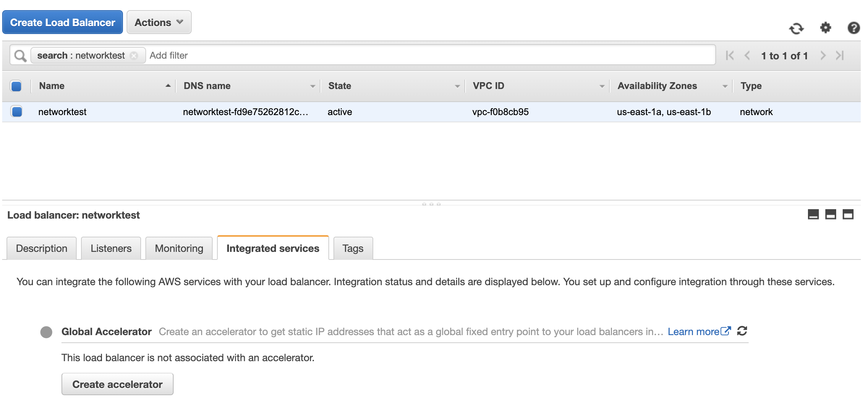
Task: Uncheck the networktest row checkbox
Action: [17, 111]
